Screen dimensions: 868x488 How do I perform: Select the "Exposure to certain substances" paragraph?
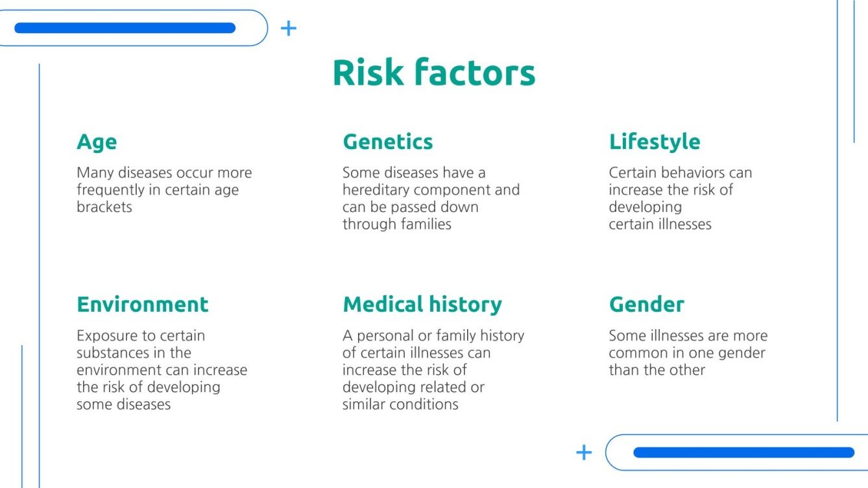(162, 369)
